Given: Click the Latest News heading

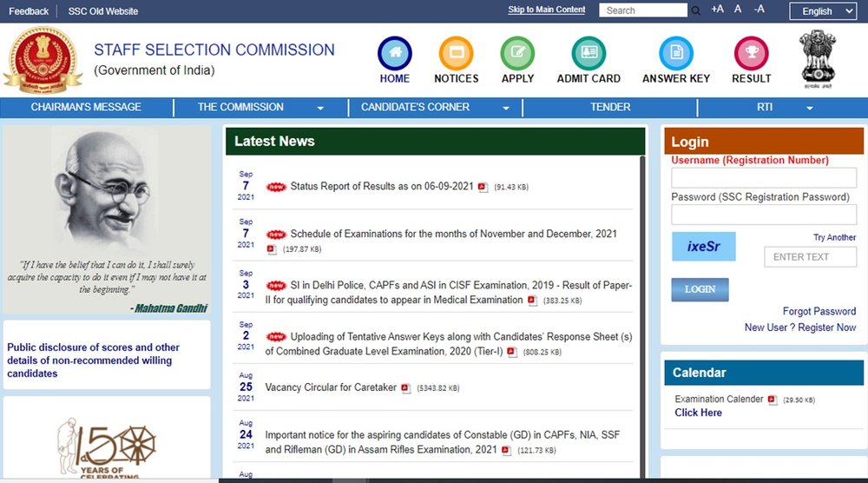Looking at the screenshot, I should 274,142.
